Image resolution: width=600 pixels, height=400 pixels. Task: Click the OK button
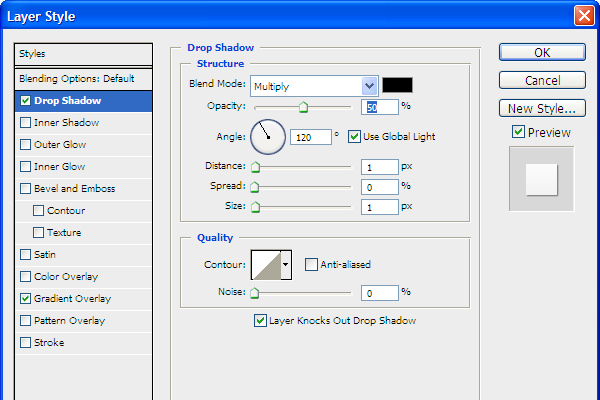click(x=542, y=52)
